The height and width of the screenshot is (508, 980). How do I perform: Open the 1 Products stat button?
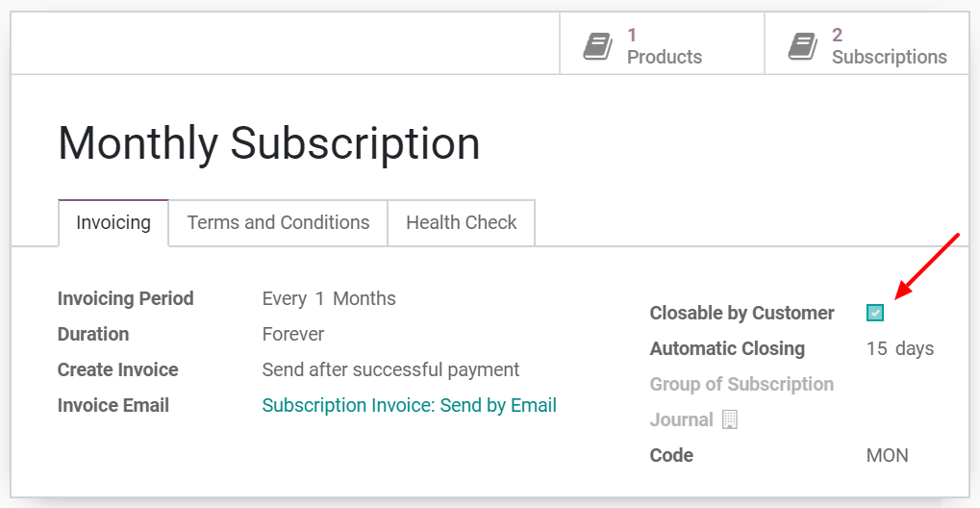(662, 44)
